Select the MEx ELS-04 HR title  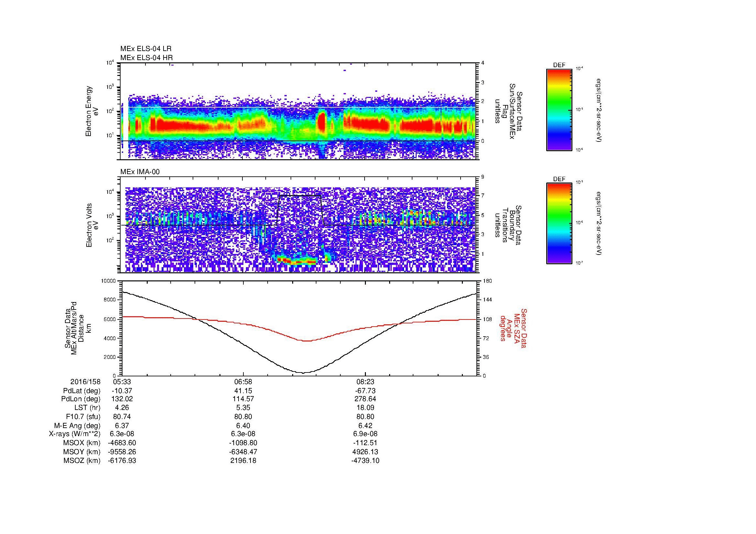(146, 58)
